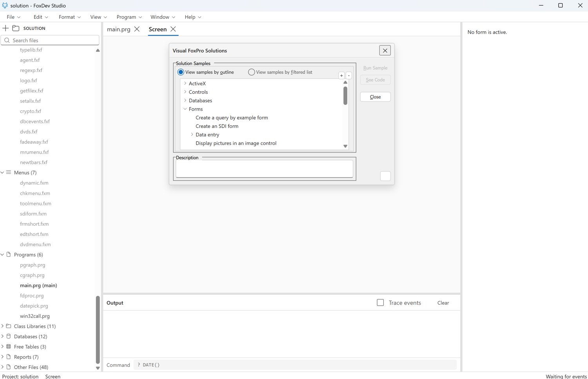The width and height of the screenshot is (588, 379).
Task: Click the Programs file icon
Action: (9, 255)
